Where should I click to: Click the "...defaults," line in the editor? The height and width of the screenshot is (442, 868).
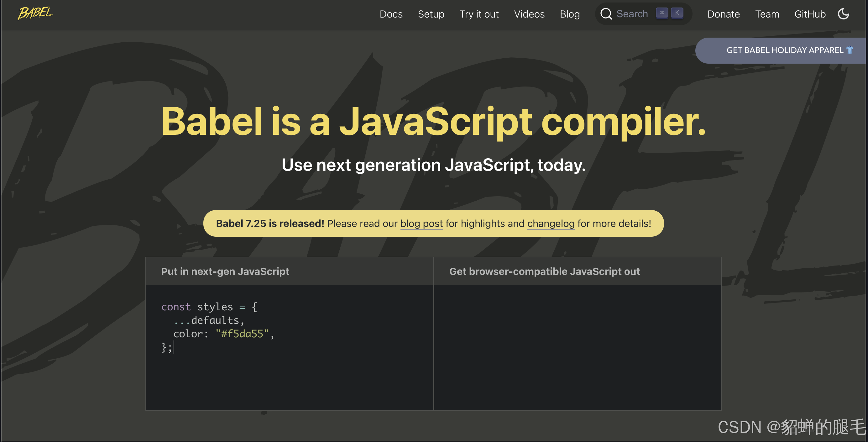(x=209, y=320)
